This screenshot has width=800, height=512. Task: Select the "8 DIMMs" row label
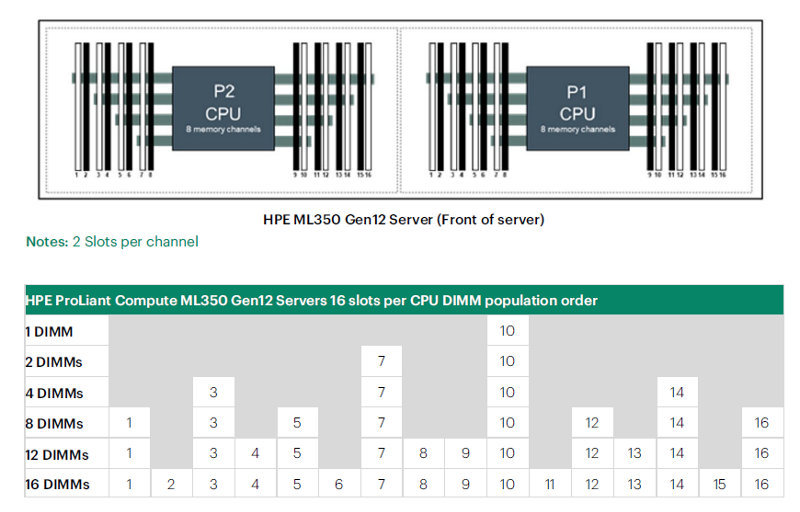[x=54, y=423]
